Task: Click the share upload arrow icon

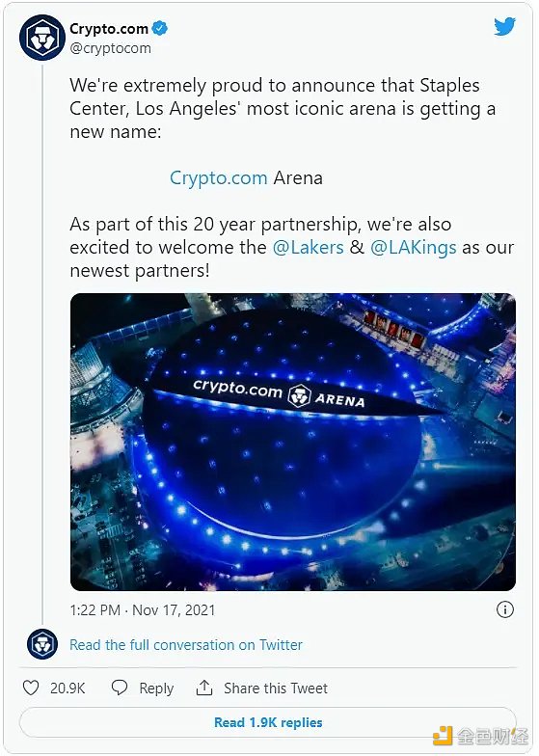Action: (x=204, y=688)
